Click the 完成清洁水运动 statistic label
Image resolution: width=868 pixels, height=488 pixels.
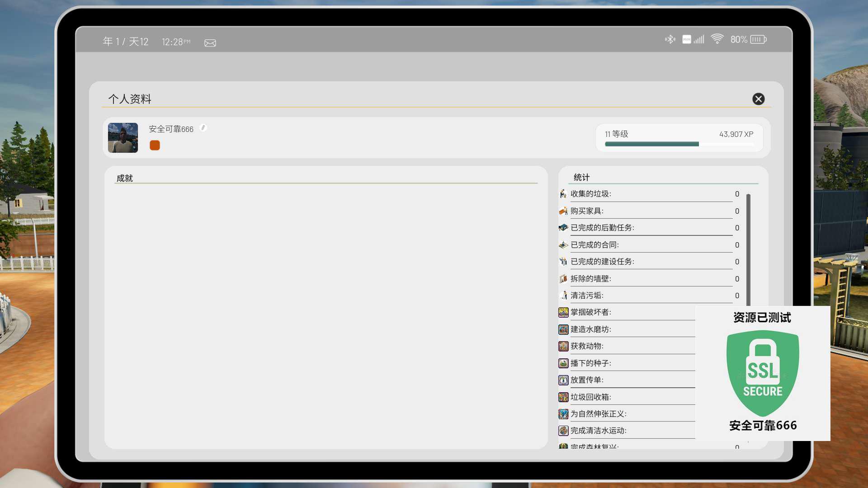pos(599,431)
